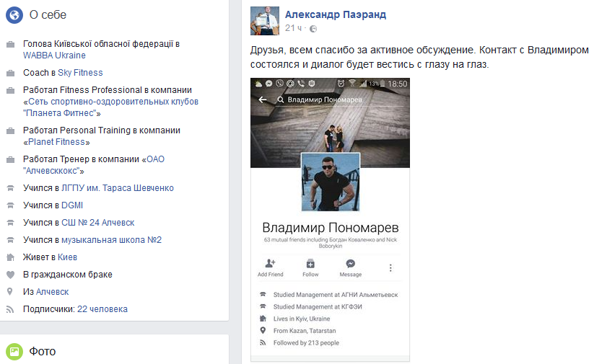
Task: Click post author name Александр Паэранд
Action: pos(335,14)
